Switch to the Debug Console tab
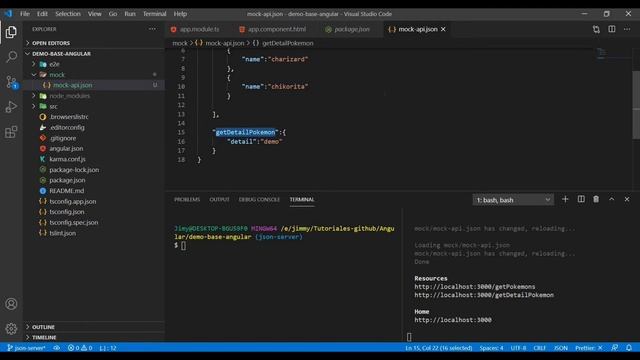The width and height of the screenshot is (640, 360). coord(259,199)
